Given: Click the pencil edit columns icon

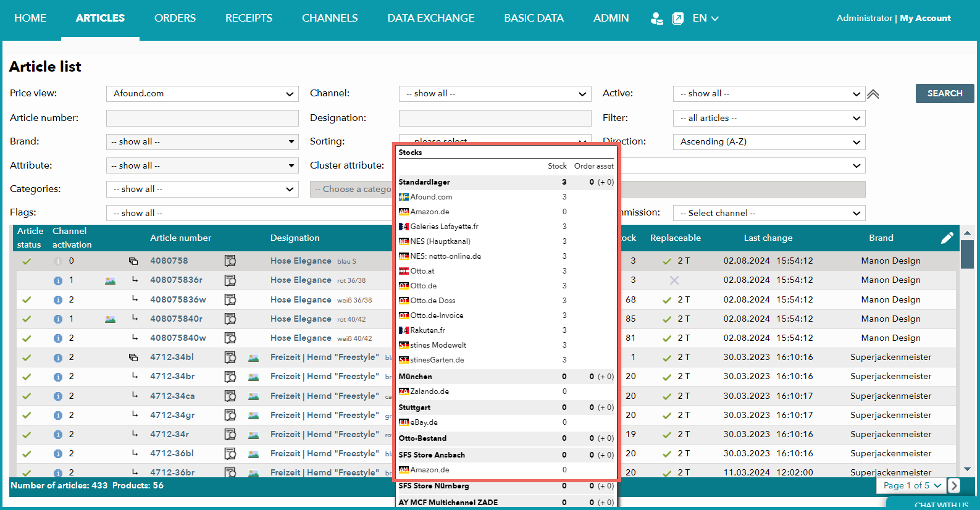Looking at the screenshot, I should (947, 238).
